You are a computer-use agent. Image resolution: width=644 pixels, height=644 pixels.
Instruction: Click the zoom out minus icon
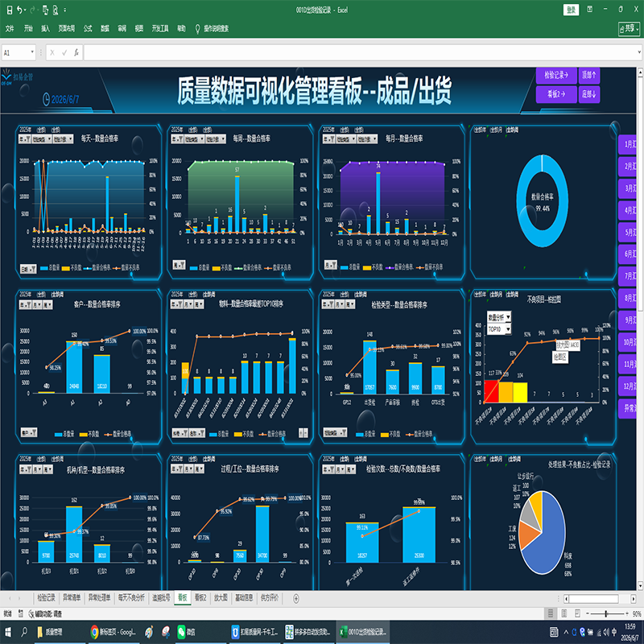tap(588, 613)
